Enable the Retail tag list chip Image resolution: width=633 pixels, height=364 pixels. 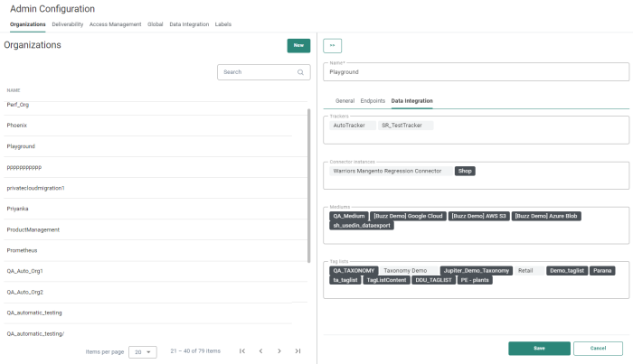pos(525,270)
